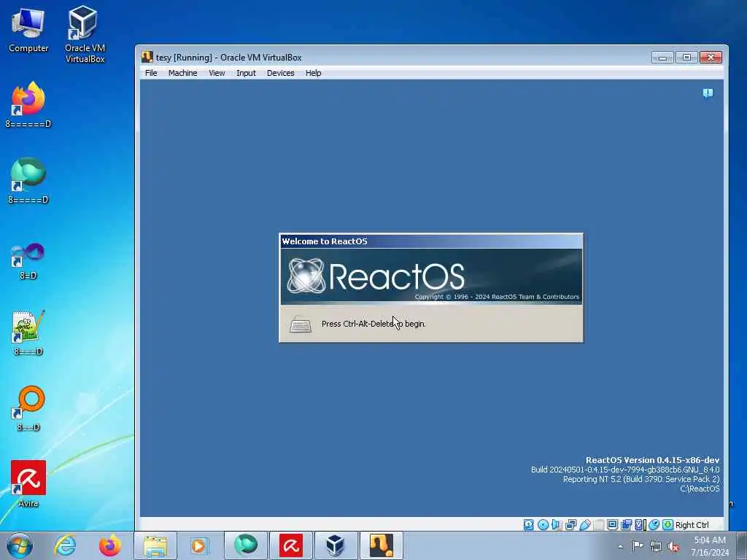
Task: Switch to the running tesy VM taskbar button
Action: [381, 545]
